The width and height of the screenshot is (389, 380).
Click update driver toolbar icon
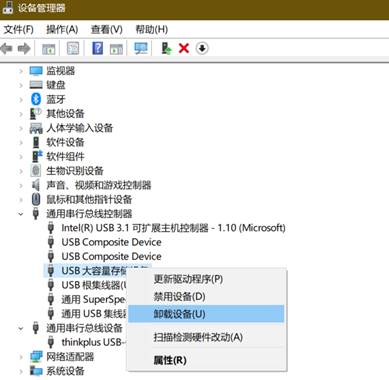point(166,49)
